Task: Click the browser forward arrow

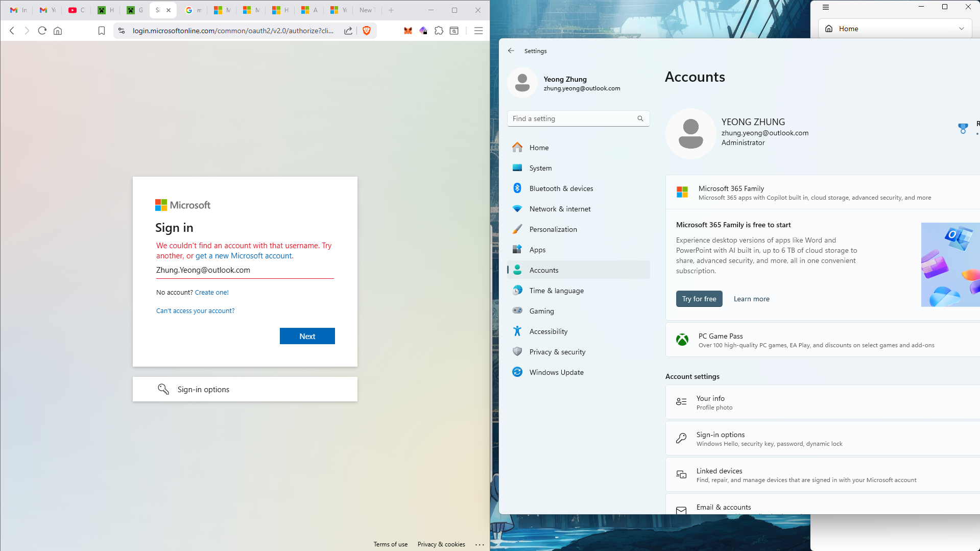Action: (27, 31)
